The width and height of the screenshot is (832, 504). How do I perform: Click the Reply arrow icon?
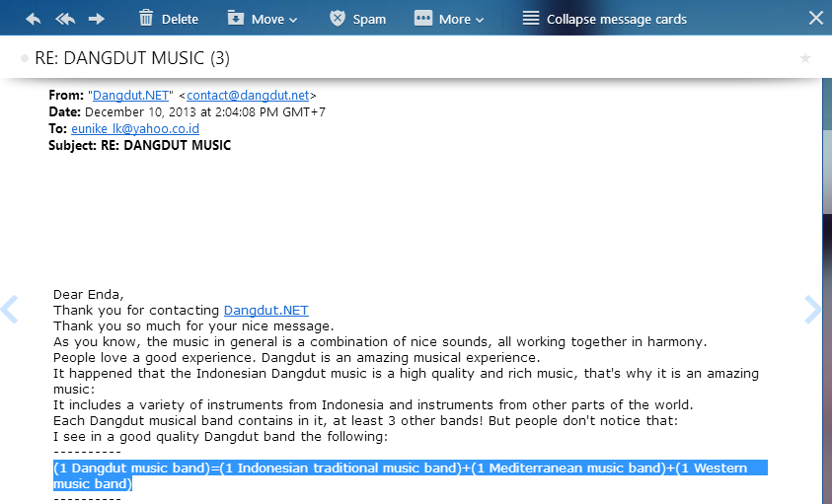pyautogui.click(x=33, y=19)
